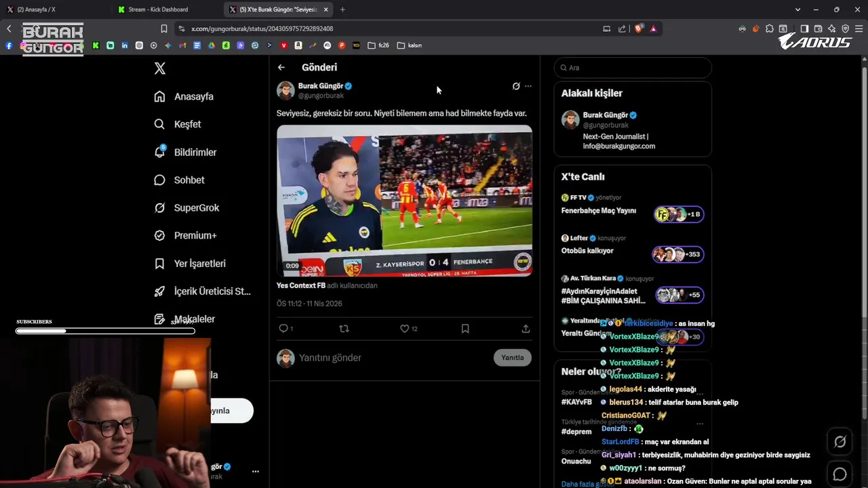Switch to Anasayfa / X browser tab
This screenshot has height=488, width=868.
tap(56, 9)
